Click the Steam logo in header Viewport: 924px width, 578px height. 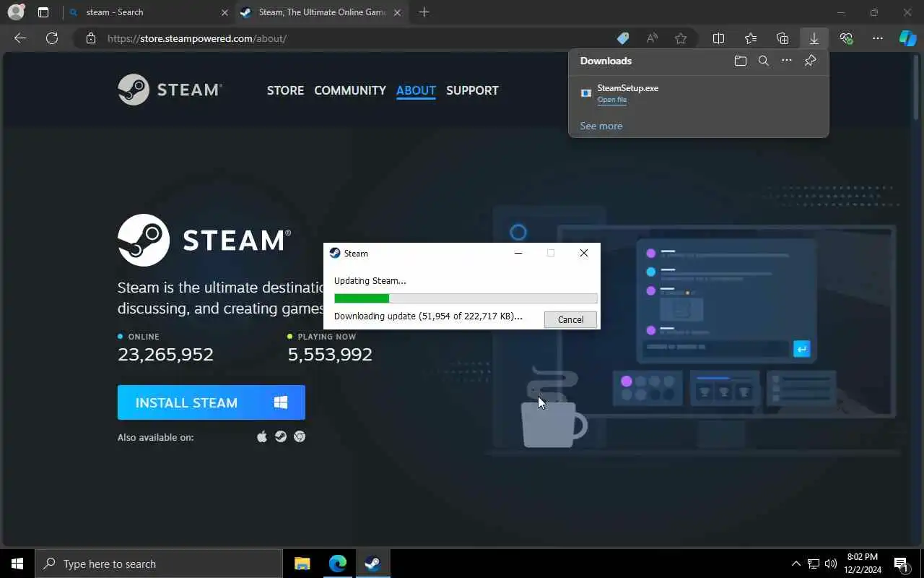[x=170, y=90]
